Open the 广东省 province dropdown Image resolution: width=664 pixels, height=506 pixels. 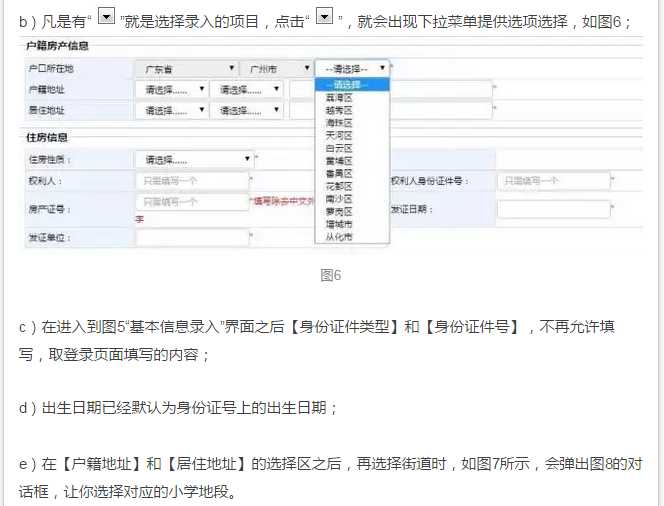click(x=185, y=68)
